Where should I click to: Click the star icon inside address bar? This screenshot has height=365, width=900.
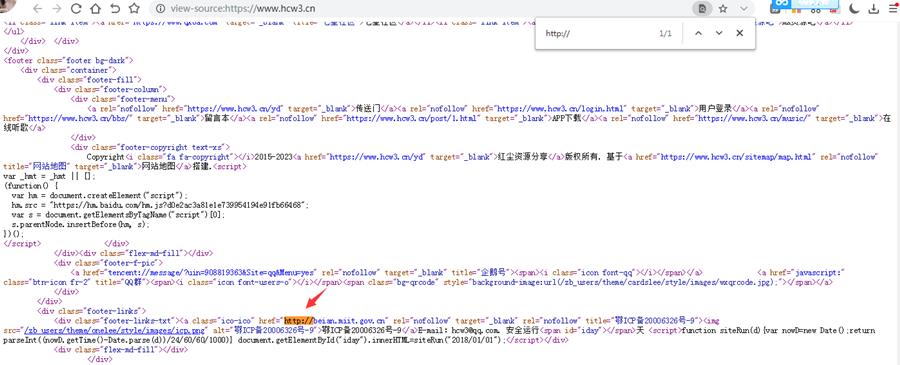723,9
